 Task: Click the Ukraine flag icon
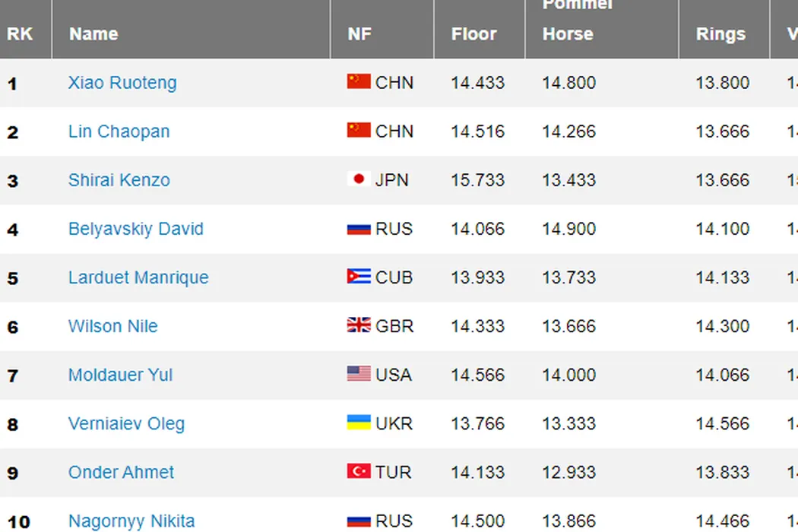[359, 423]
